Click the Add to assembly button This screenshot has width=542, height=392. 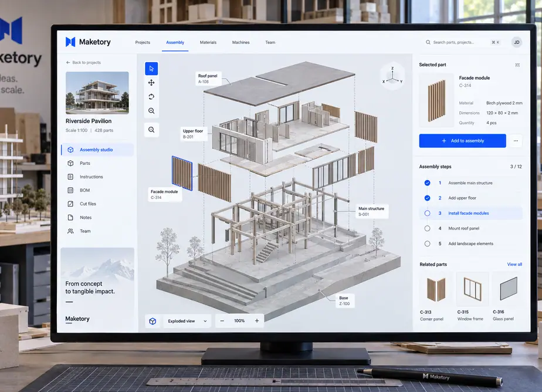[x=462, y=141]
